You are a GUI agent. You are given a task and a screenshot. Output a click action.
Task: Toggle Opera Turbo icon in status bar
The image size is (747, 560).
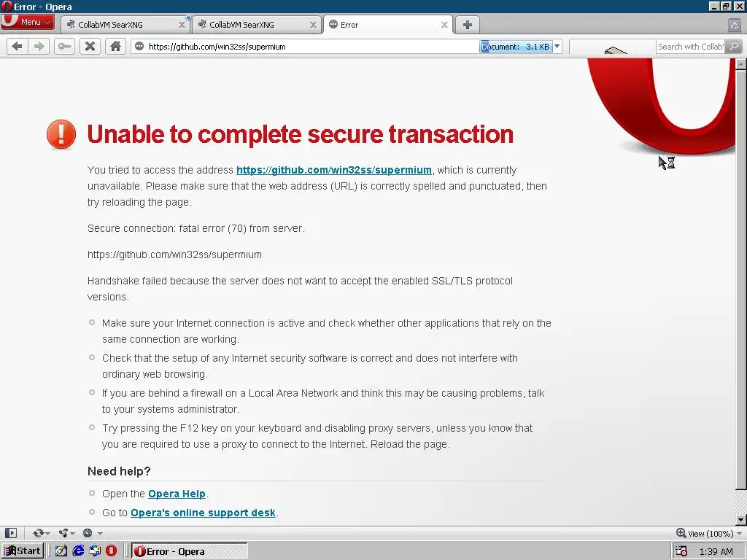click(x=92, y=533)
